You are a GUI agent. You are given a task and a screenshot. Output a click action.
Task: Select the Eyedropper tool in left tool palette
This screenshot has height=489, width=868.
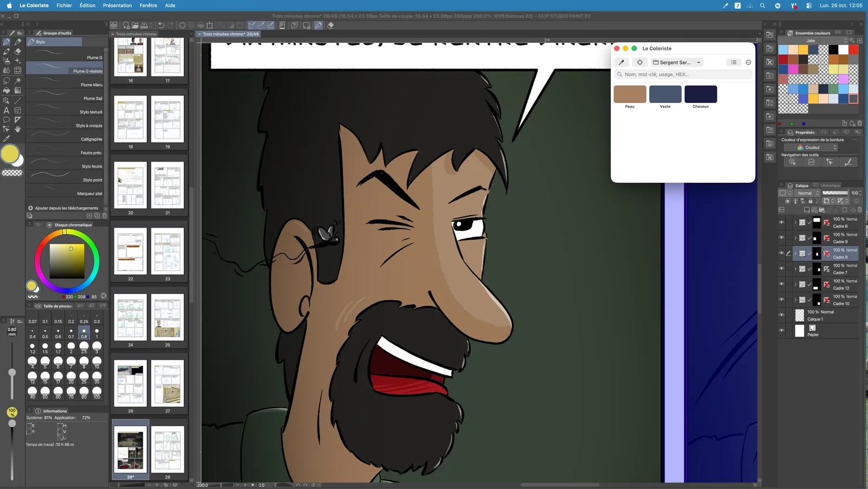(7, 139)
